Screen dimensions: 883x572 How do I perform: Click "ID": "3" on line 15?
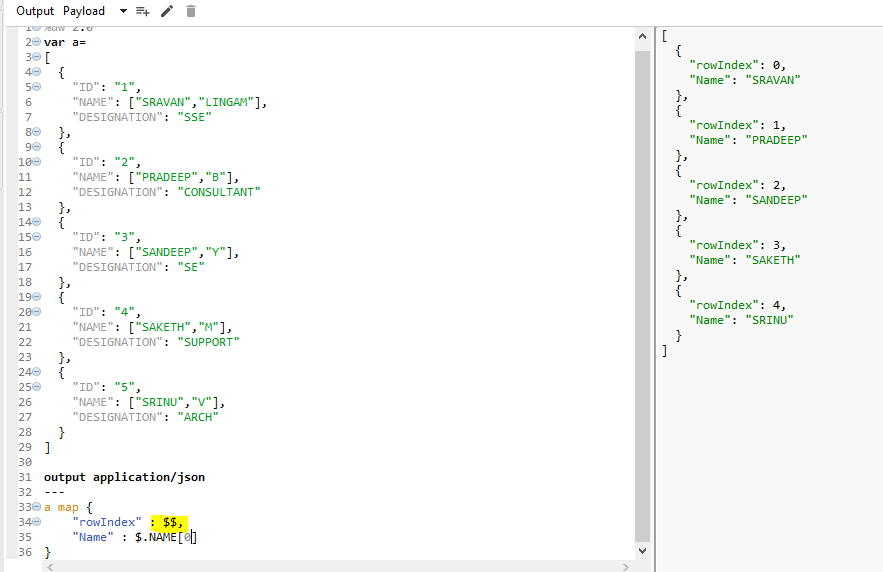click(x=106, y=237)
